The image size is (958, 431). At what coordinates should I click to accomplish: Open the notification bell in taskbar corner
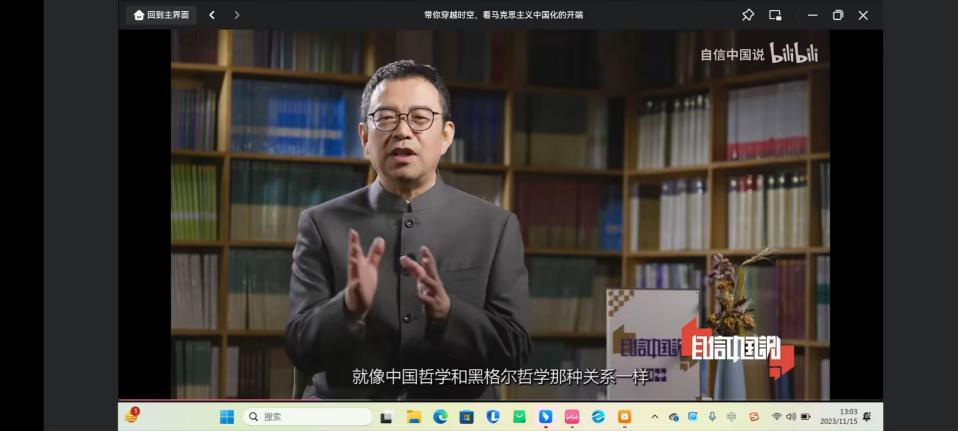tap(866, 417)
